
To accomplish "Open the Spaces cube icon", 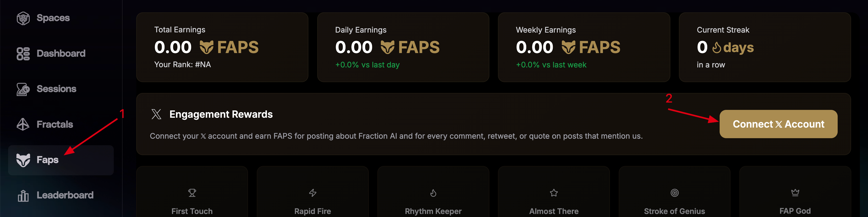I will (23, 18).
